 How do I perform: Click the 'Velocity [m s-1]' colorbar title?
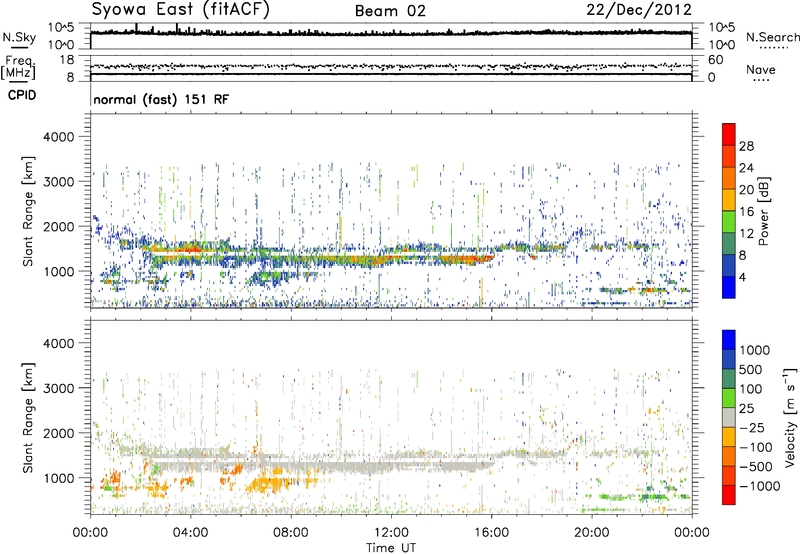(x=790, y=417)
